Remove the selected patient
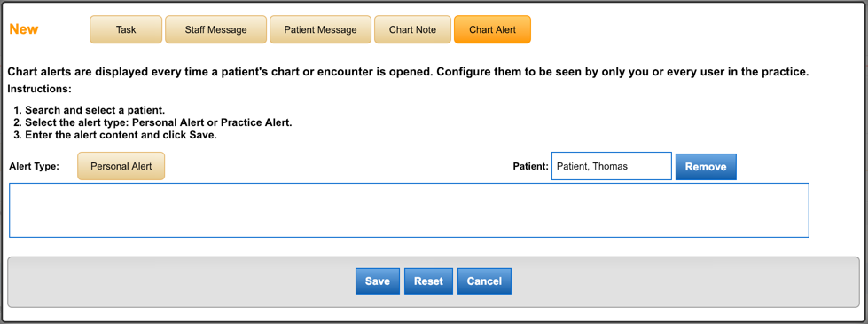Viewport: 868px width, 324px height. [706, 167]
